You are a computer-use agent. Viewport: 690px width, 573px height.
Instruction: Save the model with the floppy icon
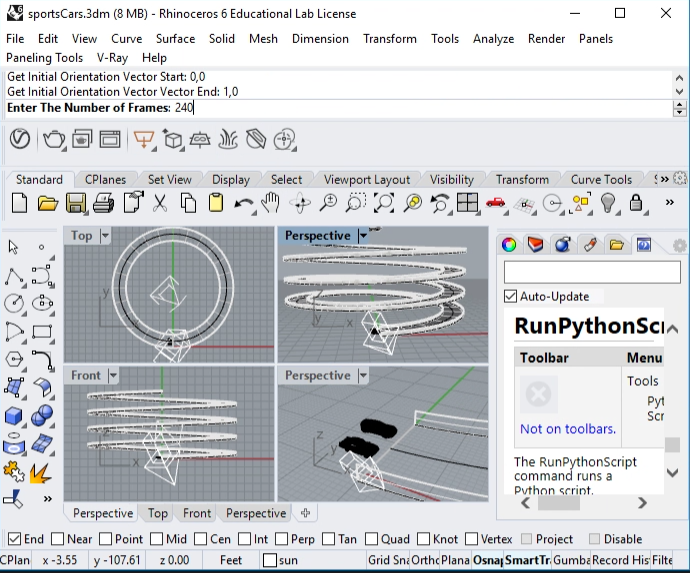tap(76, 203)
